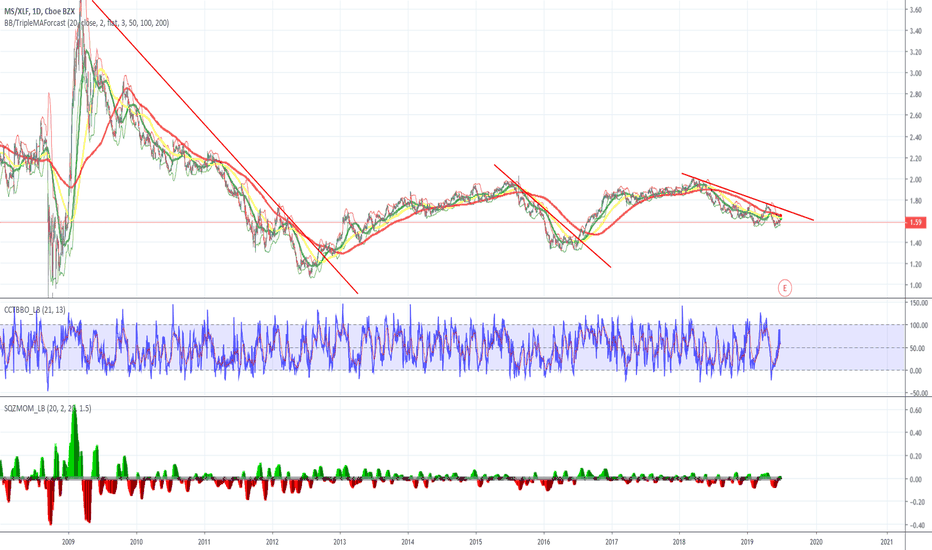Viewport: 932px width, 550px height.
Task: Select the BB/TripleMAForcast indicator legend
Action: tap(86, 23)
